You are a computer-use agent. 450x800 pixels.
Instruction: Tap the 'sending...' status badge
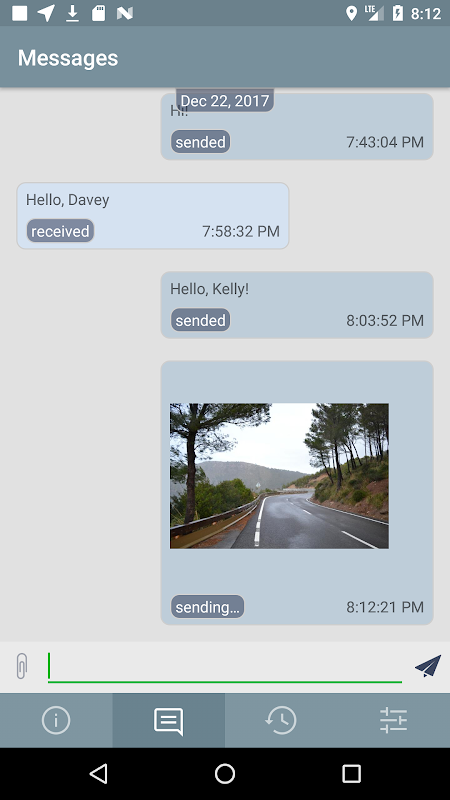[x=207, y=607]
